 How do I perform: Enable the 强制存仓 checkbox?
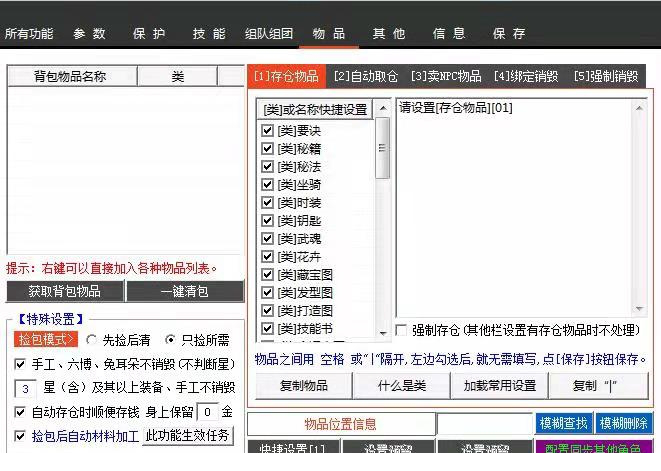[x=402, y=330]
